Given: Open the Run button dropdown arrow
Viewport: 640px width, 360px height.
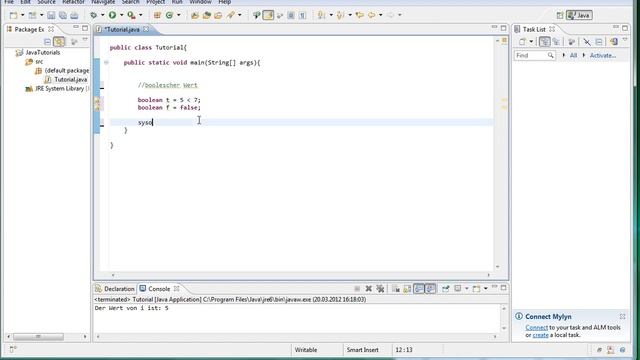Looking at the screenshot, I should pyautogui.click(x=121, y=16).
